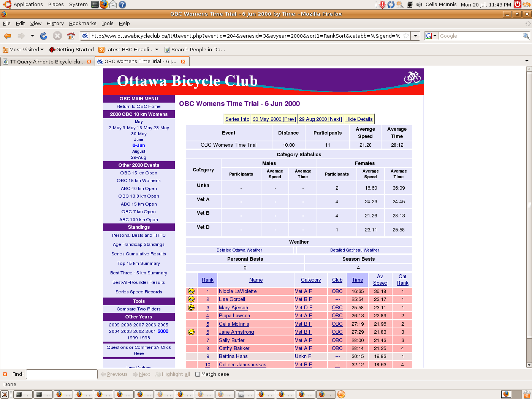Click smiley icon beside Nicole LaViolette
Viewport: 532px width, 399px height.
(191, 291)
